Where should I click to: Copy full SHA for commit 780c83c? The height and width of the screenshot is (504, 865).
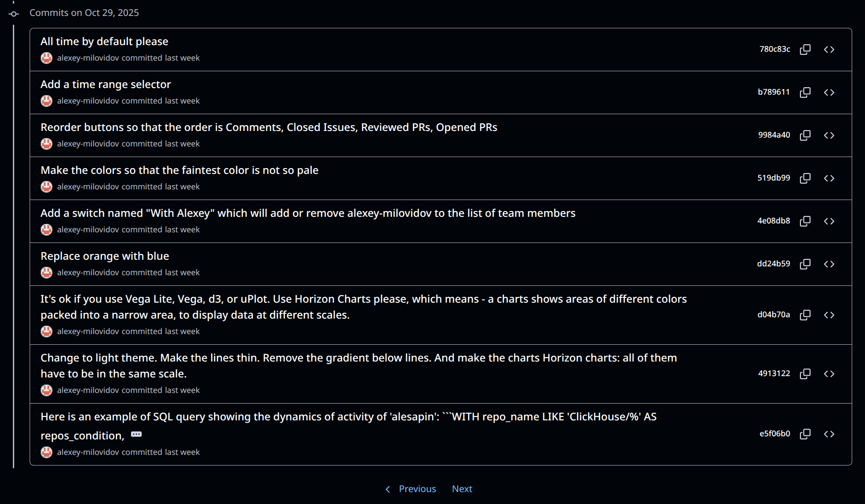805,50
